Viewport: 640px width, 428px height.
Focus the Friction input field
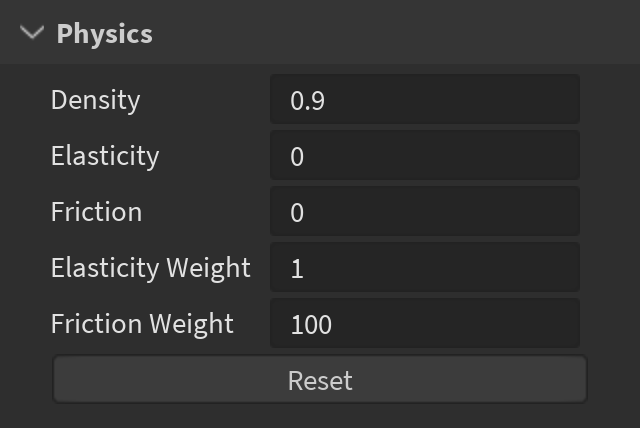424,212
